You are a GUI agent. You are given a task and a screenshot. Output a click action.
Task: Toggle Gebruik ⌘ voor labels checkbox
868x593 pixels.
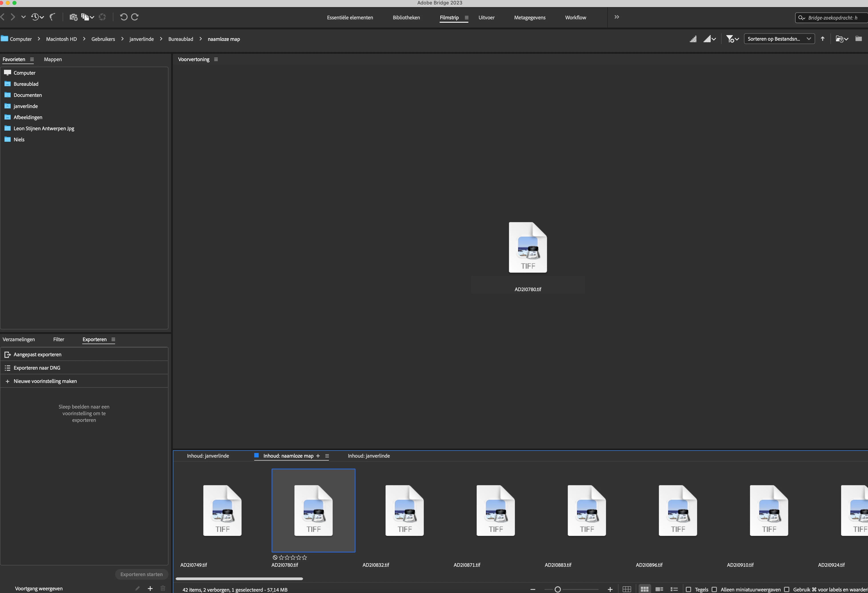[x=787, y=589]
